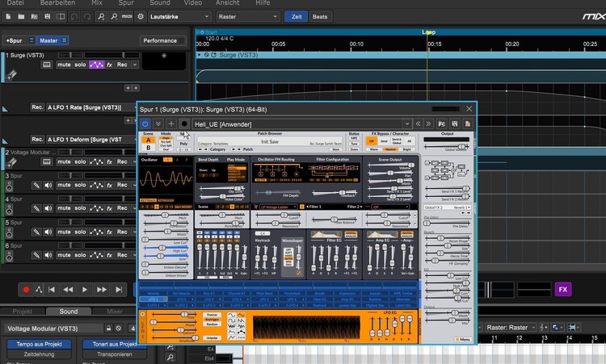Image resolution: width=606 pixels, height=364 pixels.
Task: Switch to the Mixer tab
Action: click(x=115, y=311)
